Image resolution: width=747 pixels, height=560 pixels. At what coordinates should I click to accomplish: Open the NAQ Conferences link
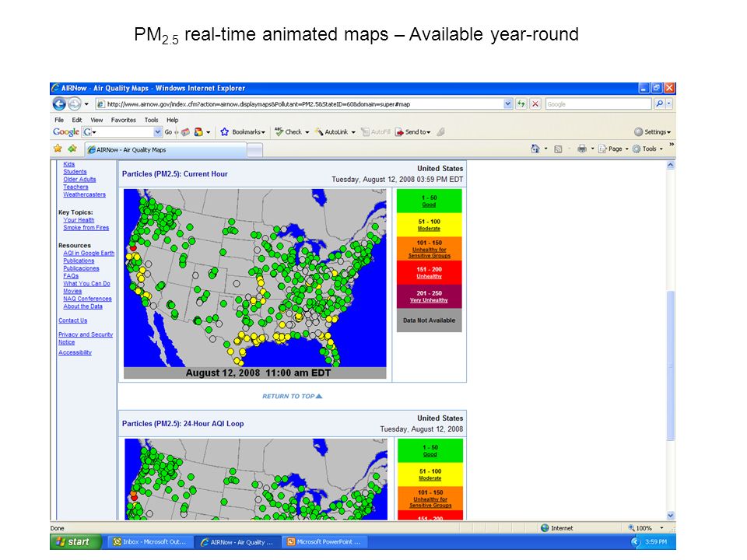click(87, 299)
